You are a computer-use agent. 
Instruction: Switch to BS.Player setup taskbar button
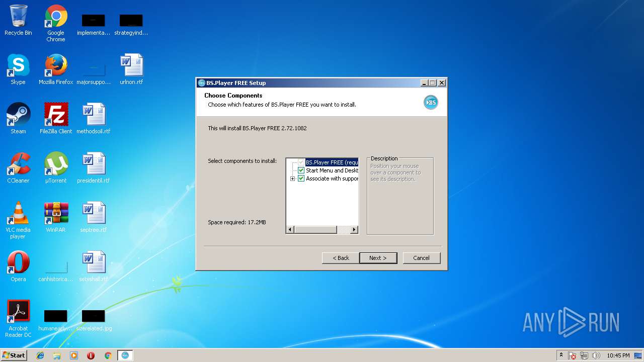click(125, 355)
